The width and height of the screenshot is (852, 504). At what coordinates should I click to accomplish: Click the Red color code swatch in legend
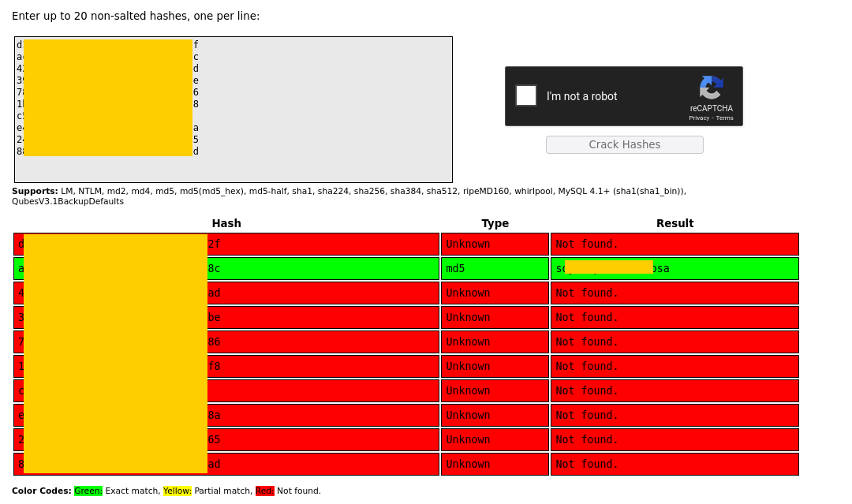coord(264,491)
